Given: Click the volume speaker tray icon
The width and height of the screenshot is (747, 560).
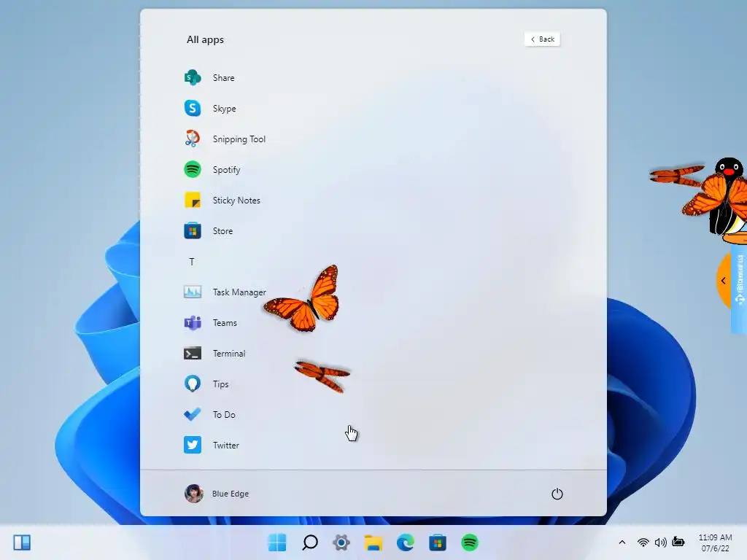Looking at the screenshot, I should (660, 542).
